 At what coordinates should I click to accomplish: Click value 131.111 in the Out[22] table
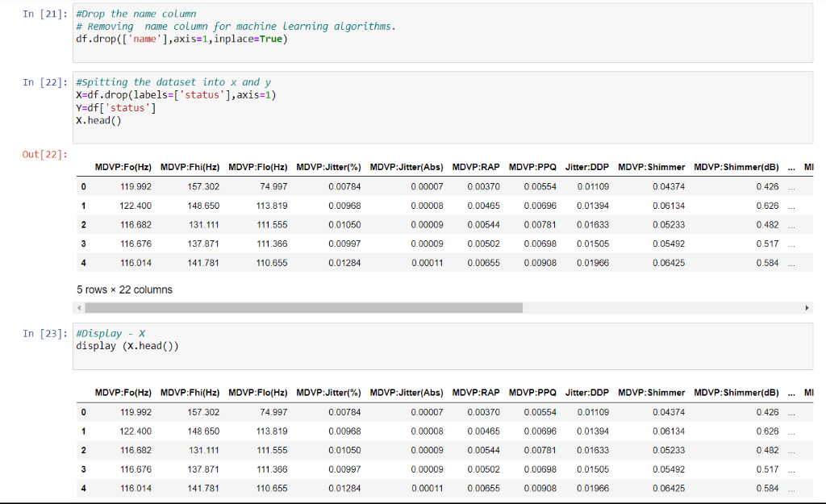tap(204, 225)
